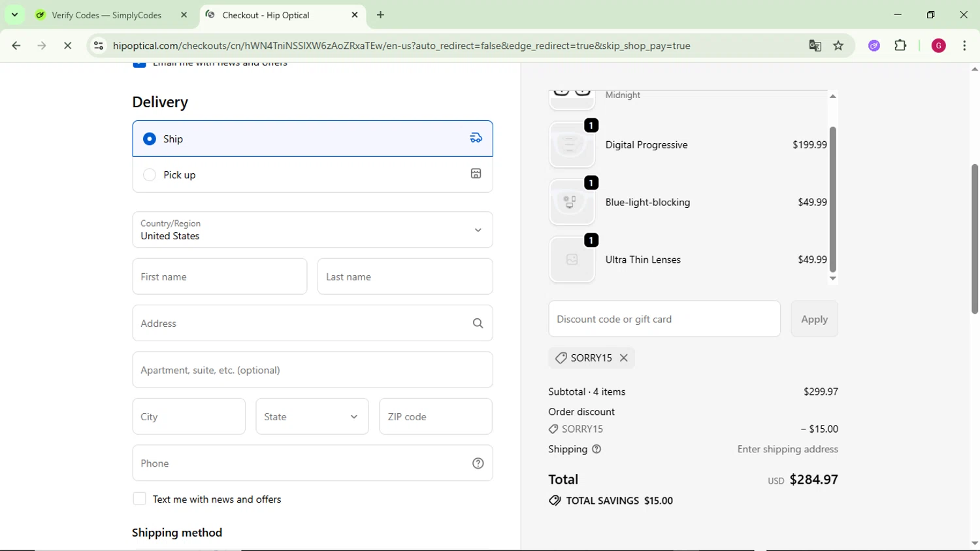Select the Pick up delivery option
The image size is (980, 551).
click(150, 175)
